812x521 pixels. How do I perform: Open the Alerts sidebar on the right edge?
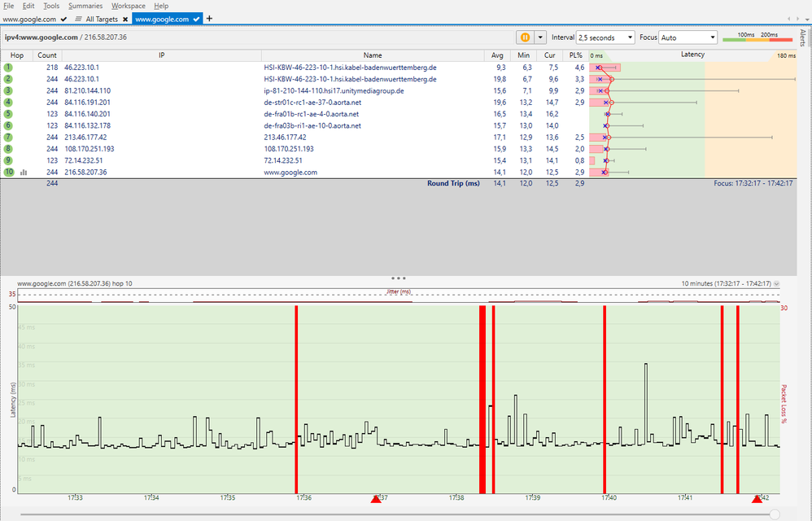tap(805, 37)
